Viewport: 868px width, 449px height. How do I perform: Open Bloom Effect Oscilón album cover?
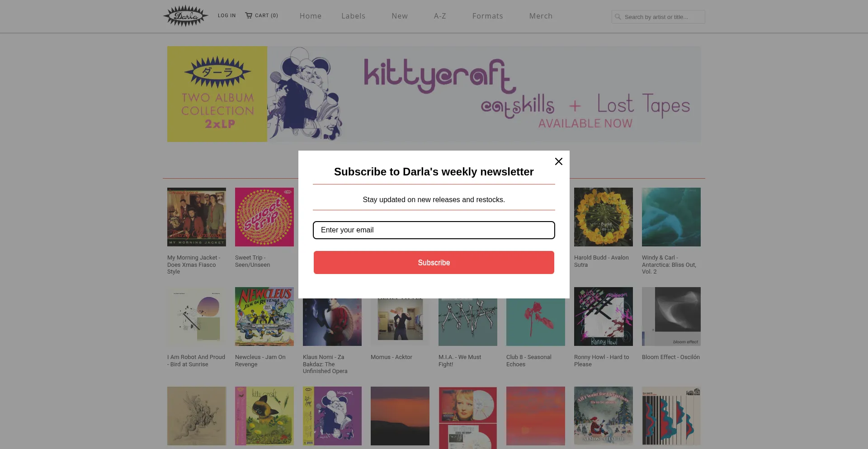coord(671,317)
